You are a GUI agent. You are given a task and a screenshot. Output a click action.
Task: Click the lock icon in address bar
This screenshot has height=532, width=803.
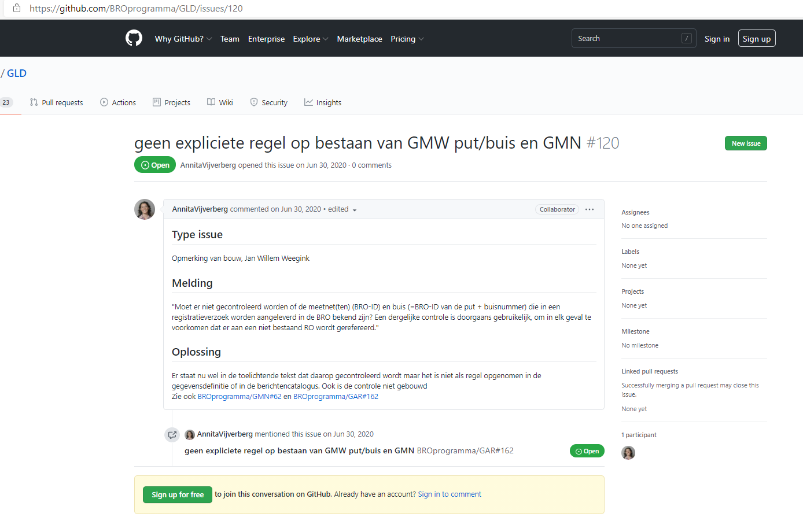(17, 8)
